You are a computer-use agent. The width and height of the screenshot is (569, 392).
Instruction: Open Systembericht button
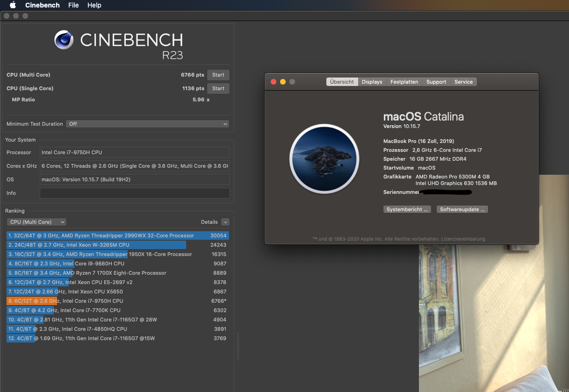pos(407,209)
